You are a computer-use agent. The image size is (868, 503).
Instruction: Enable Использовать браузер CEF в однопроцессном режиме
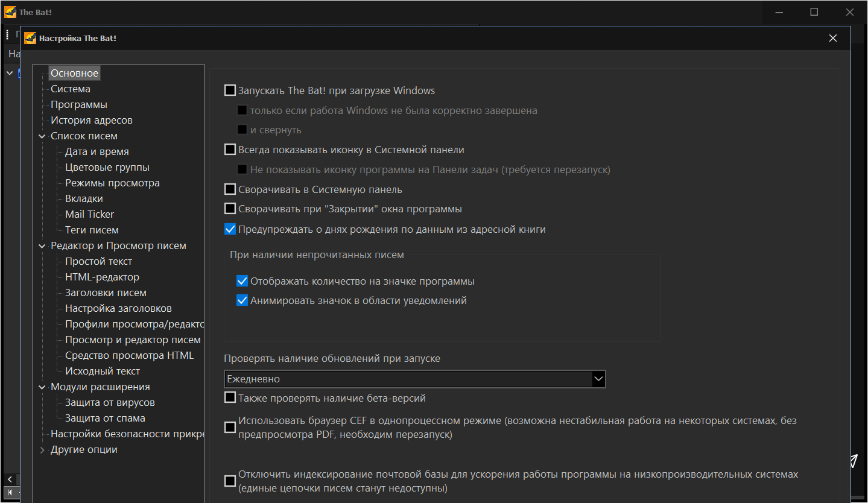coord(230,428)
